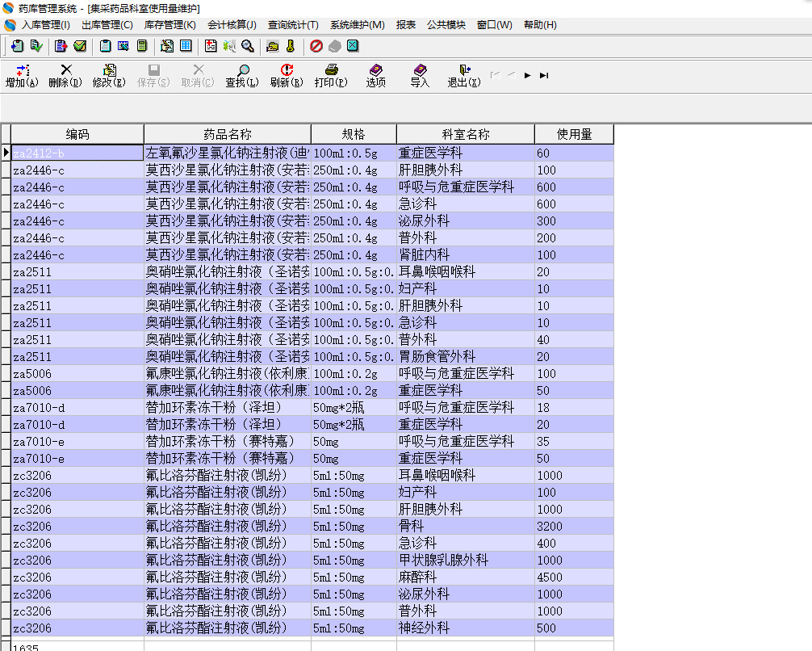Screen dimensions: 812x651
Task: Click the 科室名称 column header
Action: click(x=466, y=134)
